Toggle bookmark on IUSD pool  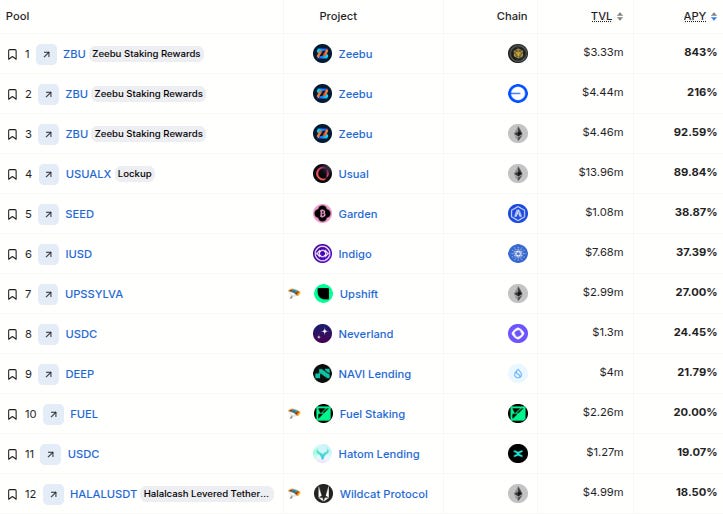pyautogui.click(x=12, y=254)
